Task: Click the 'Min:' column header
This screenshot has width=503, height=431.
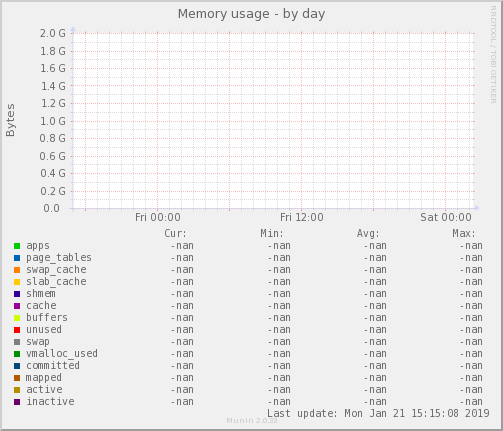Action: 272,233
